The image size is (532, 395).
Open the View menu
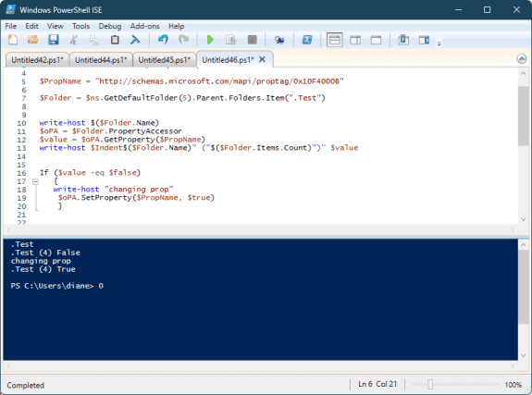[x=55, y=26]
